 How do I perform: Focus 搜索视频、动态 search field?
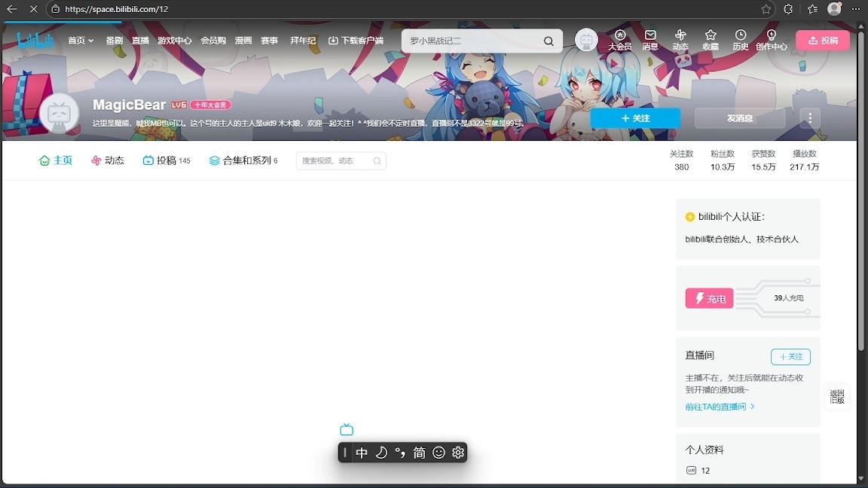coord(335,161)
